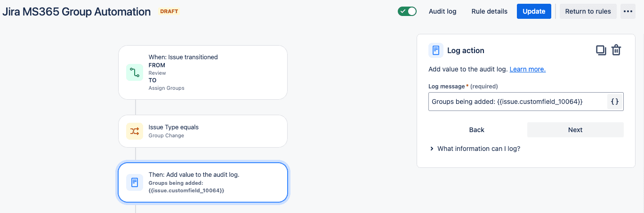The image size is (644, 213).
Task: Expand 'What information can I log?'
Action: coord(475,149)
